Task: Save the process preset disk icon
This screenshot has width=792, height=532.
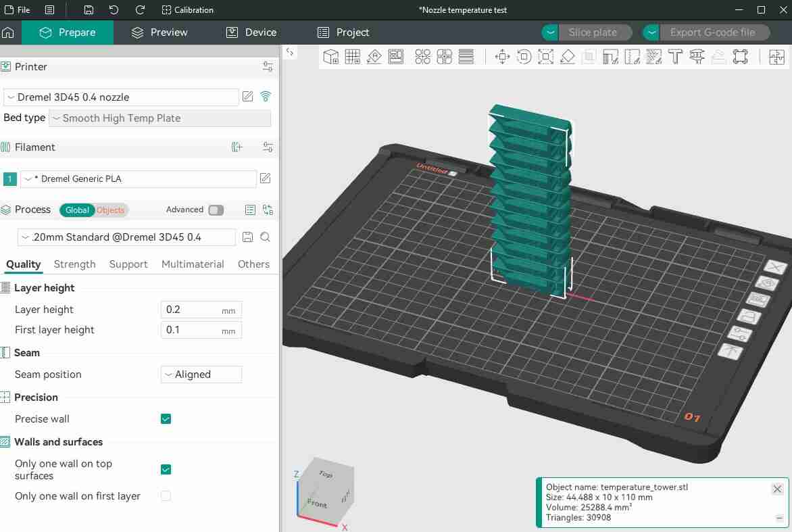Action: coord(247,237)
